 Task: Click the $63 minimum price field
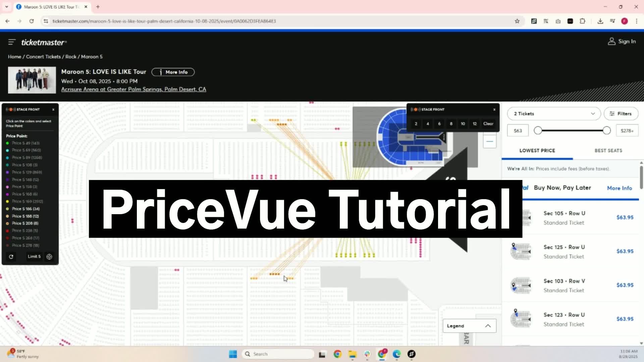pos(518,131)
